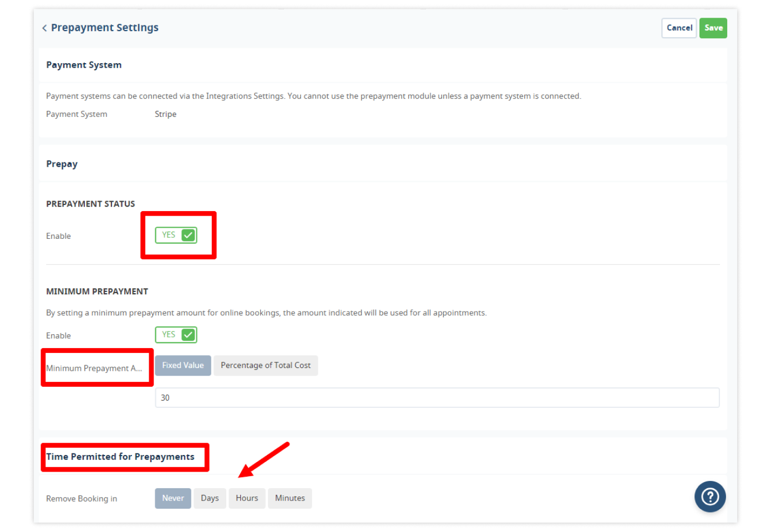771x532 pixels.
Task: Open the help question mark button
Action: (x=710, y=497)
